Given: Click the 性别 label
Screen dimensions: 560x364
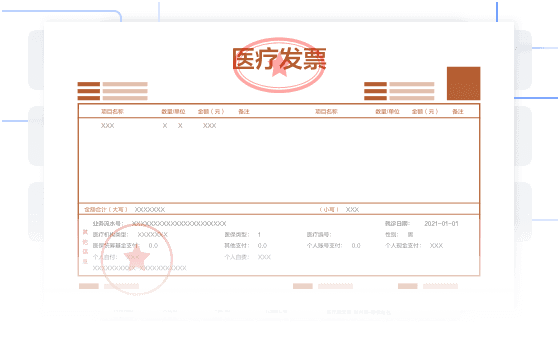Looking at the screenshot, I should pos(391,235).
